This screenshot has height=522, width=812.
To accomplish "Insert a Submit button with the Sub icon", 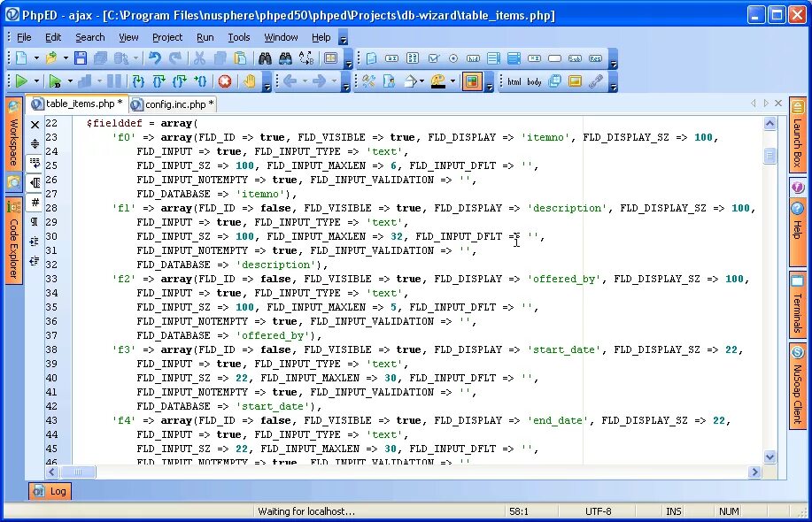I will click(575, 58).
